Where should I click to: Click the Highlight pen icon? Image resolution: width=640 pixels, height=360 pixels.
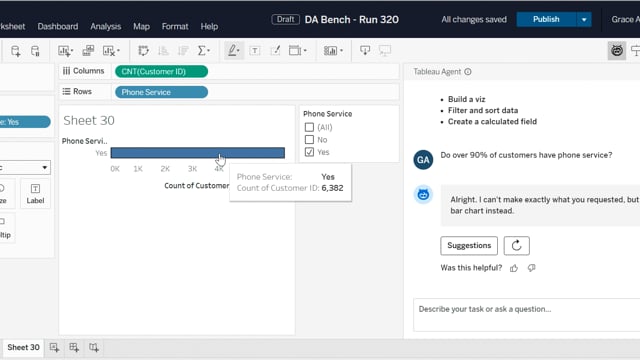(232, 51)
